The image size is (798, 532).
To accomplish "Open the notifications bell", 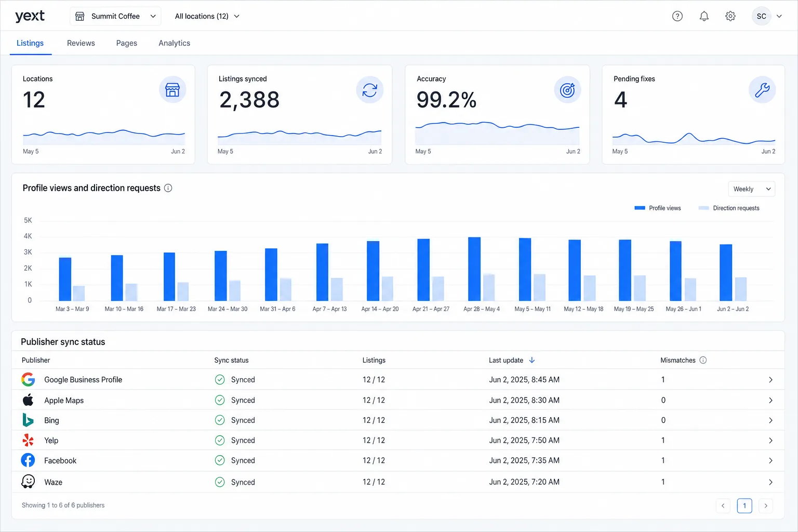I will 704,16.
